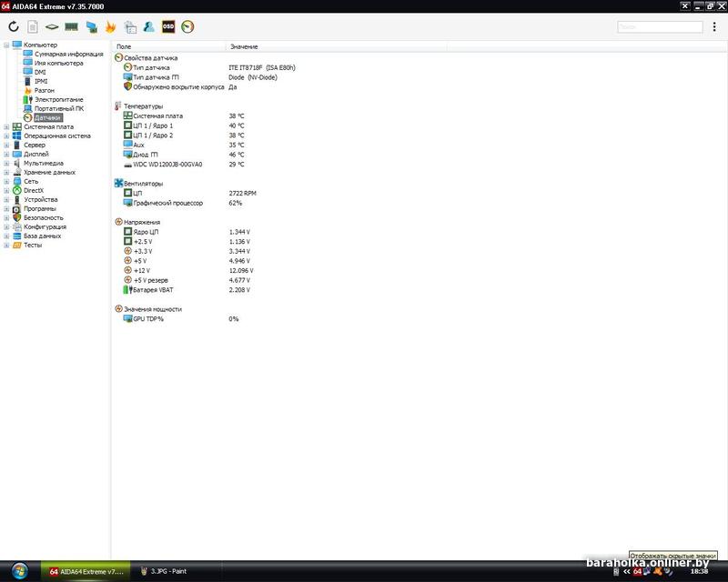Screen dimensions: 728x582
Task: Select Разгон tree item
Action: pos(44,91)
